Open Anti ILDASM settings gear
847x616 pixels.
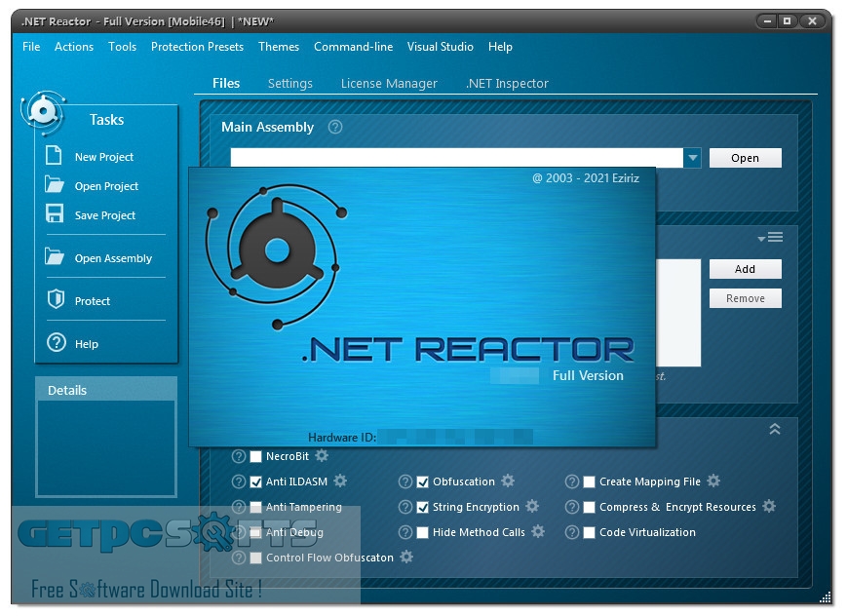[x=340, y=481]
